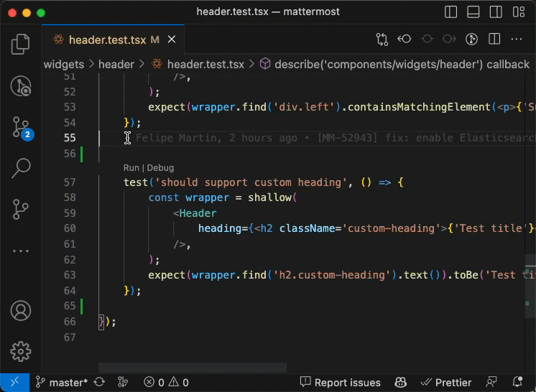The width and height of the screenshot is (536, 392).
Task: Toggle bottom panel layout icon
Action: [x=473, y=12]
